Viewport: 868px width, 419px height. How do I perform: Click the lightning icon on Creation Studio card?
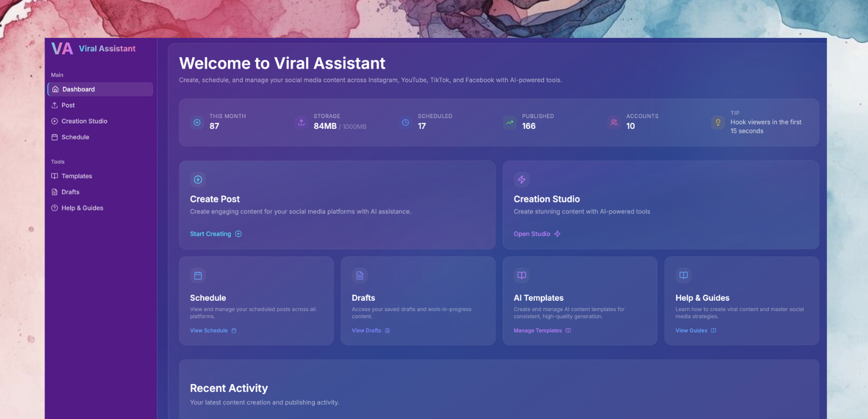tap(522, 179)
